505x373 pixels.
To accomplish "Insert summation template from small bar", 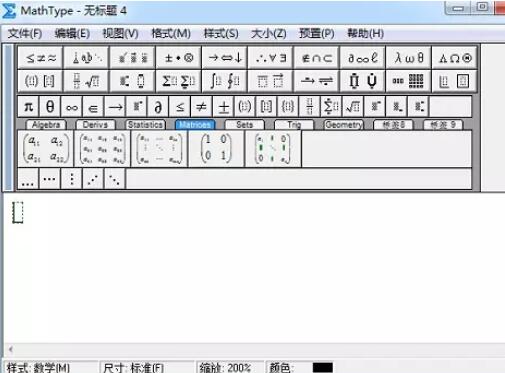I will pos(331,107).
